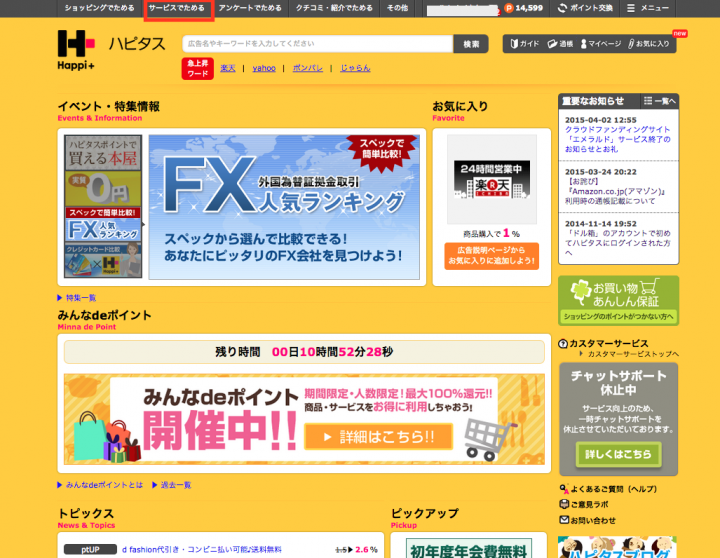Click the 検索 search button
The width and height of the screenshot is (720, 558).
coord(471,44)
